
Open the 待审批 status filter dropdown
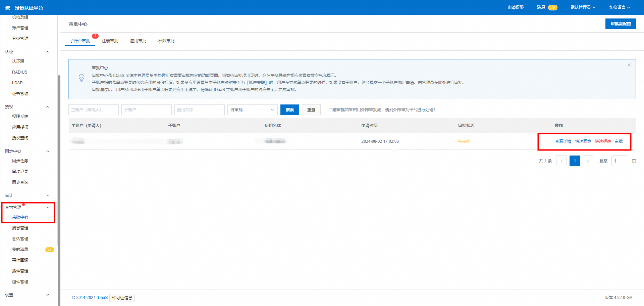coord(252,110)
